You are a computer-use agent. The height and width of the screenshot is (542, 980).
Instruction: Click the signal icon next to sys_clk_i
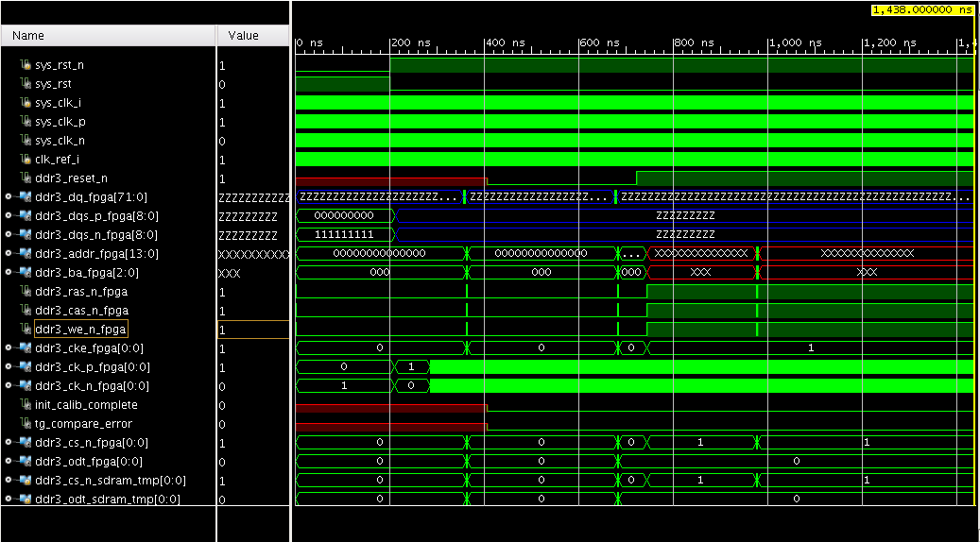coord(26,103)
